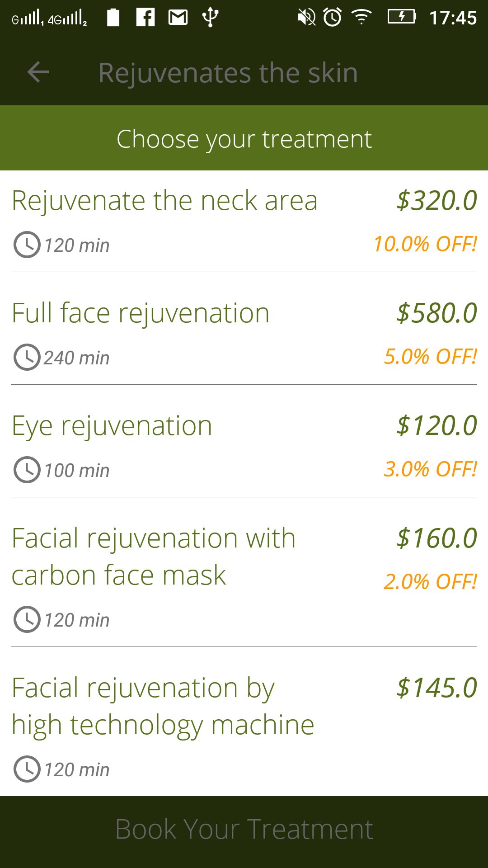488x868 pixels.
Task: Tap the $580.0 price
Action: (436, 313)
